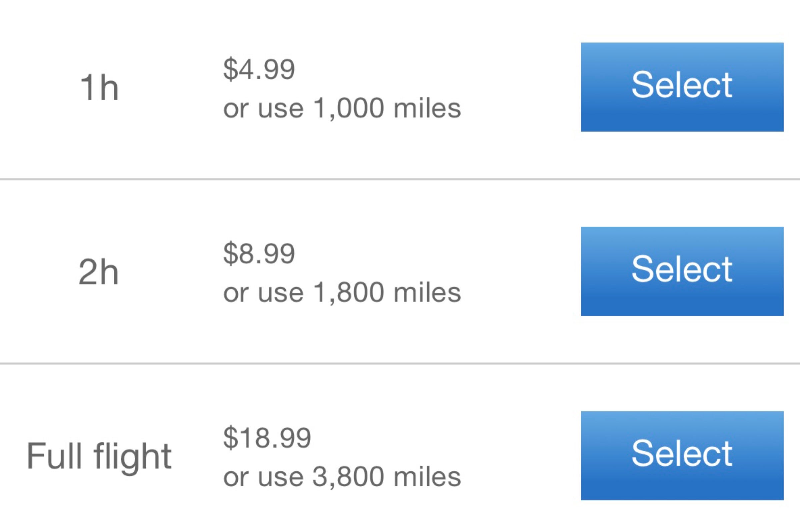Screen dimensions: 800x532
Task: Select the 1h Wi-Fi pass
Action: coord(682,87)
